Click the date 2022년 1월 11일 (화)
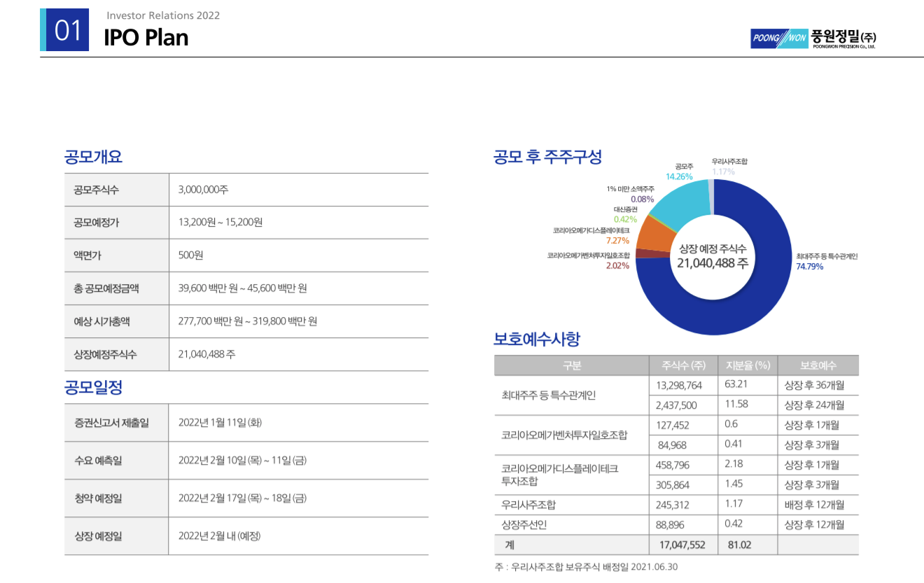 (220, 423)
